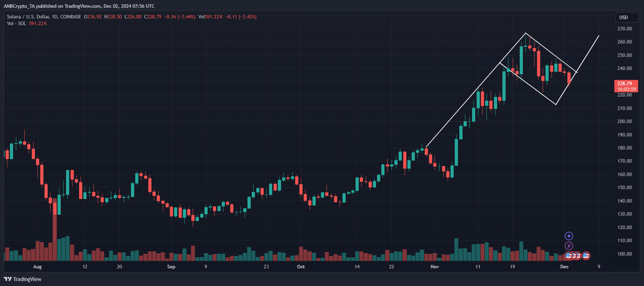644x286 pixels.
Task: Select the Vol · SOL indicator label
Action: [16, 23]
